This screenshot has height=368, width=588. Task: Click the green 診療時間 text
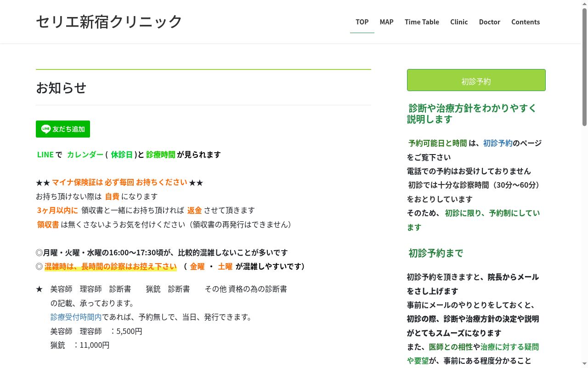[x=161, y=155]
